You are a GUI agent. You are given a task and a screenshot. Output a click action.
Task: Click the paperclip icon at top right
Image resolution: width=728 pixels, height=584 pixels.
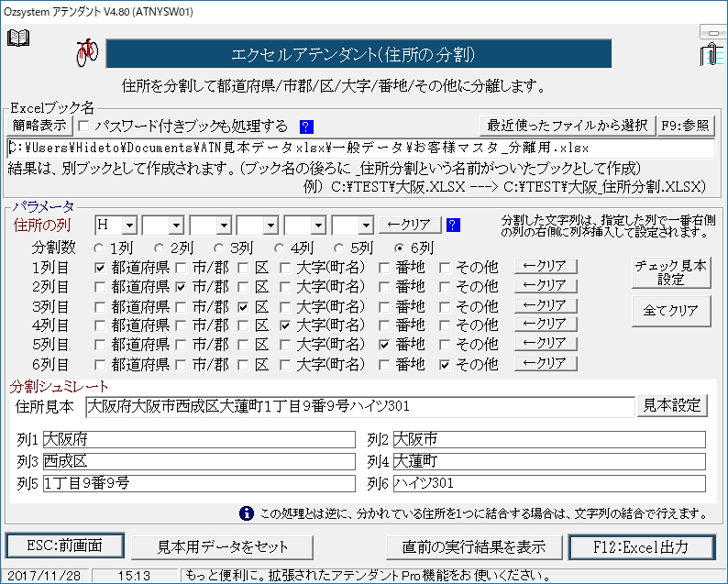711,54
